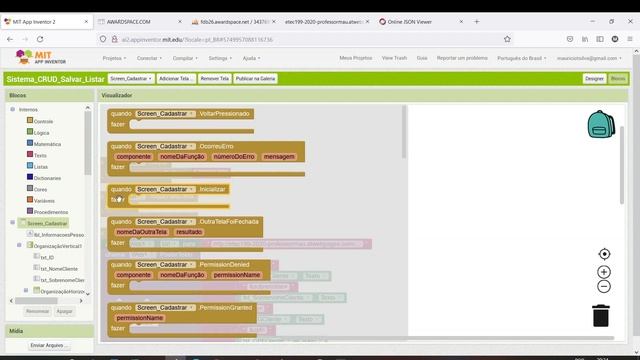
Task: Switch to Designer view
Action: pos(594,78)
